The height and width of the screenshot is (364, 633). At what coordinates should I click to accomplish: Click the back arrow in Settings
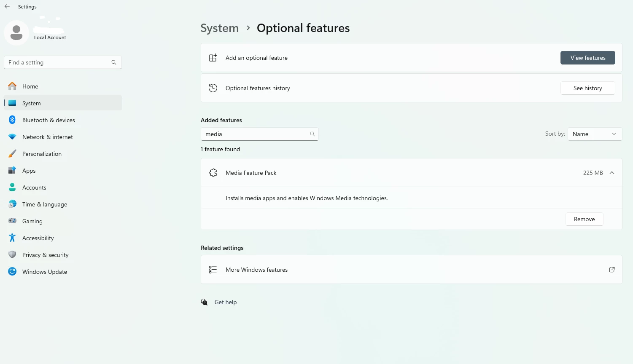coord(7,7)
